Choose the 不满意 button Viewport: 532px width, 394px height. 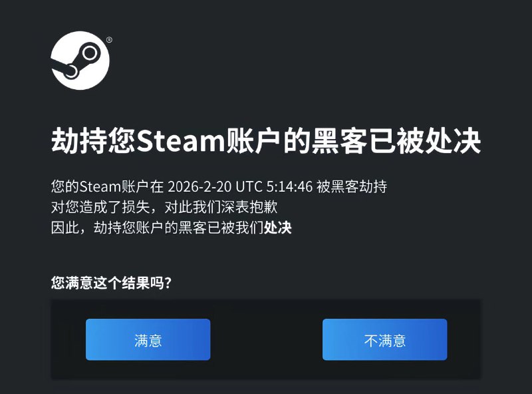click(x=385, y=339)
